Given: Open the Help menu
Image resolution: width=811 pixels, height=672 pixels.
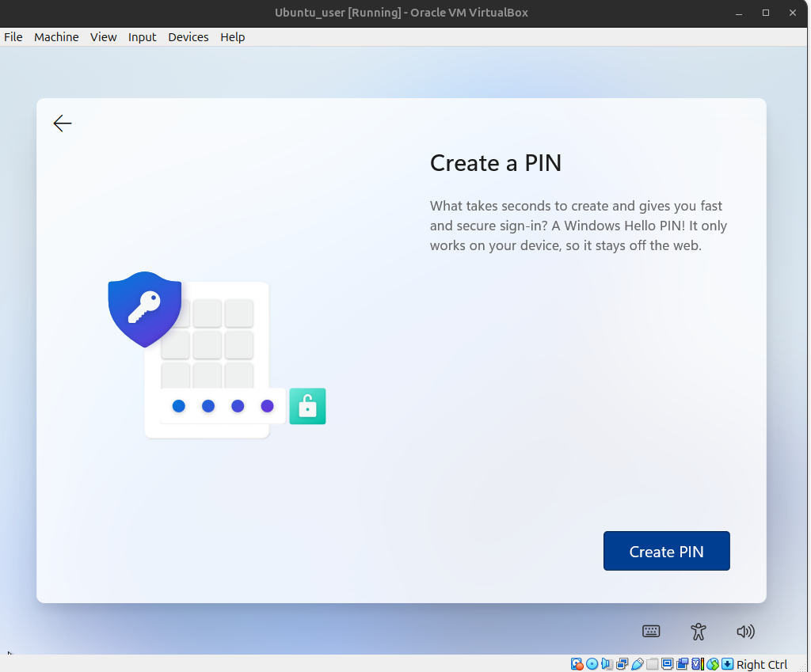Looking at the screenshot, I should click(232, 37).
